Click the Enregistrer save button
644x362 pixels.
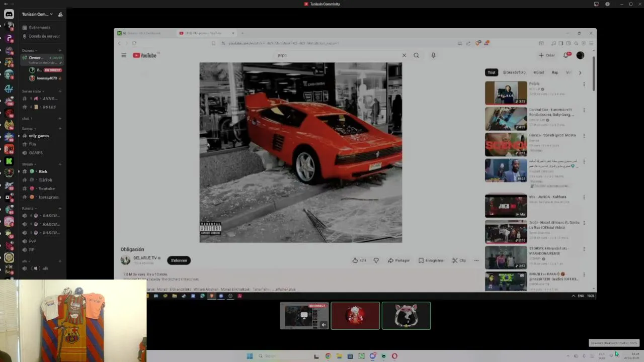[x=431, y=260]
